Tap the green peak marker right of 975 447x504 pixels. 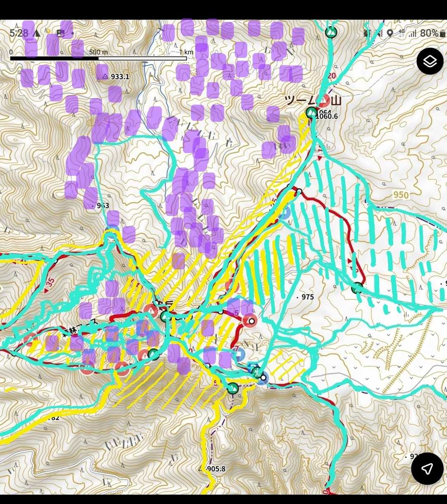point(358,288)
